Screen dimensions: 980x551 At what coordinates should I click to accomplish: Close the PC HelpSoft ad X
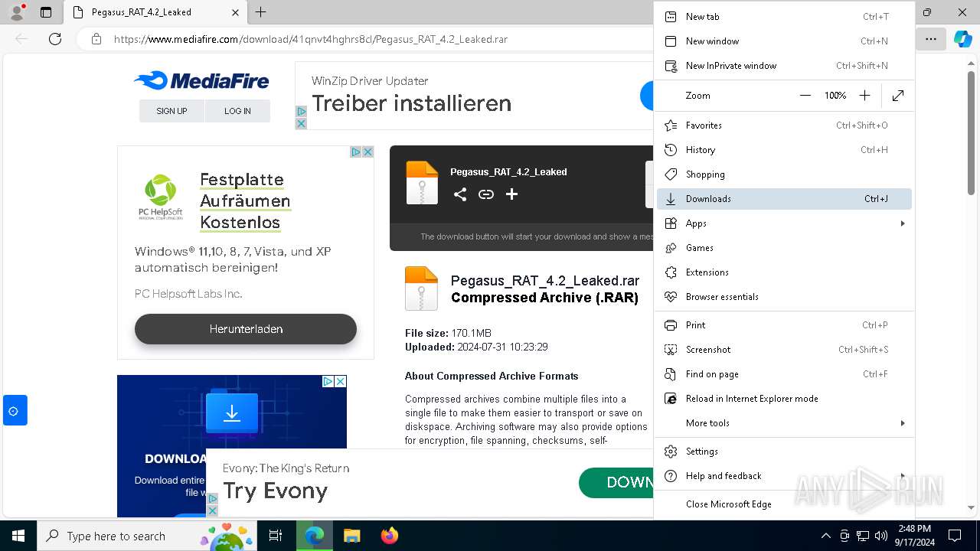click(x=367, y=152)
